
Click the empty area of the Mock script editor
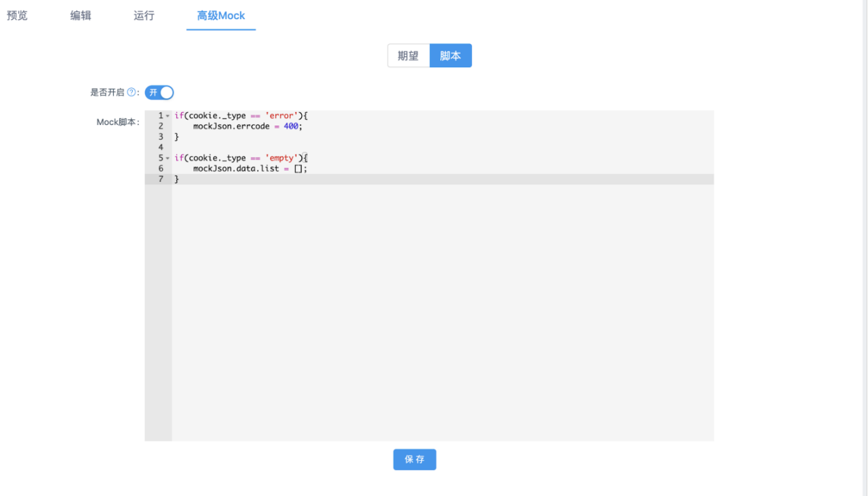pos(442,312)
